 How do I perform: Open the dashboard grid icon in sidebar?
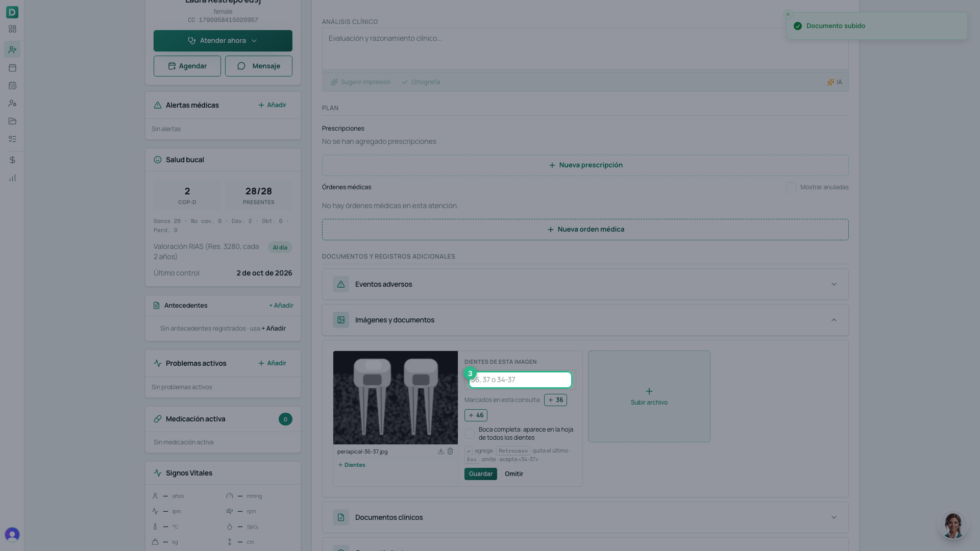tap(12, 29)
